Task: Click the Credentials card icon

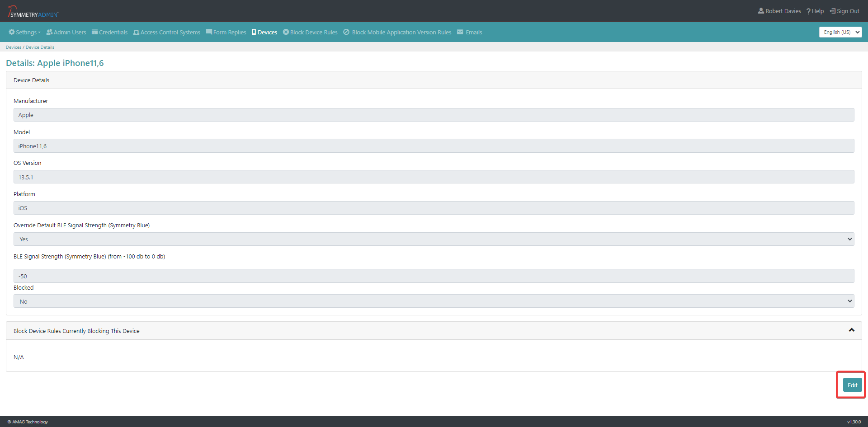Action: click(x=95, y=32)
